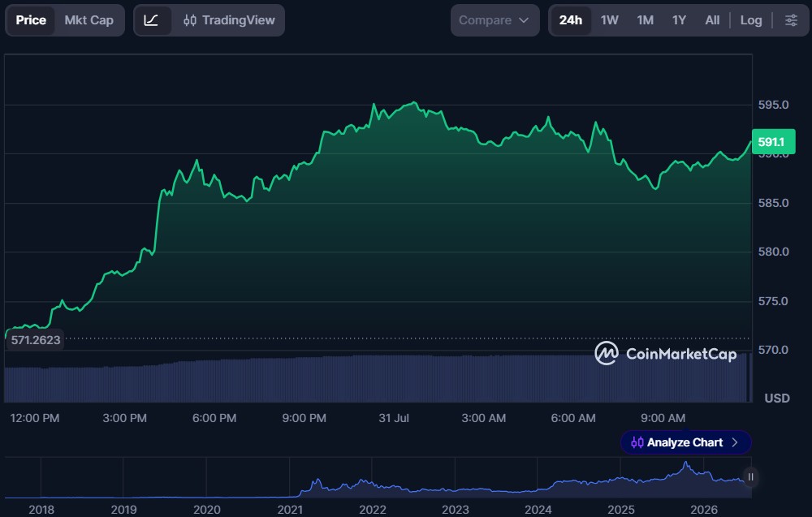The height and width of the screenshot is (517, 812).
Task: Open TradingView chart mode
Action: pos(229,20)
